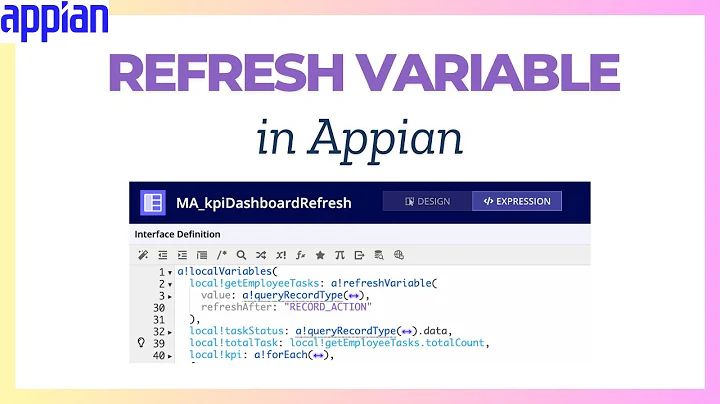This screenshot has width=720, height=404.
Task: Click the lightbulb hint beside line 39
Action: pos(141,342)
